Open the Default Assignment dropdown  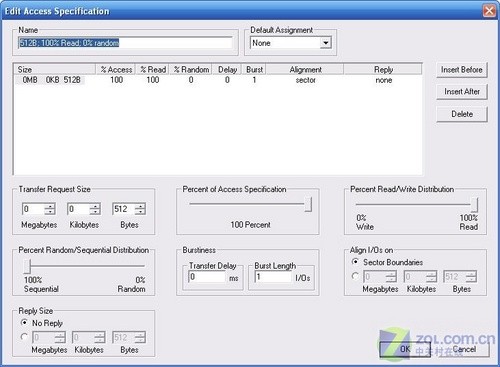point(325,43)
